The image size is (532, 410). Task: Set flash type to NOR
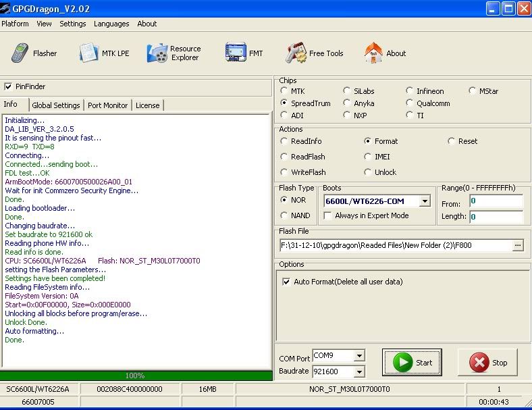click(284, 200)
